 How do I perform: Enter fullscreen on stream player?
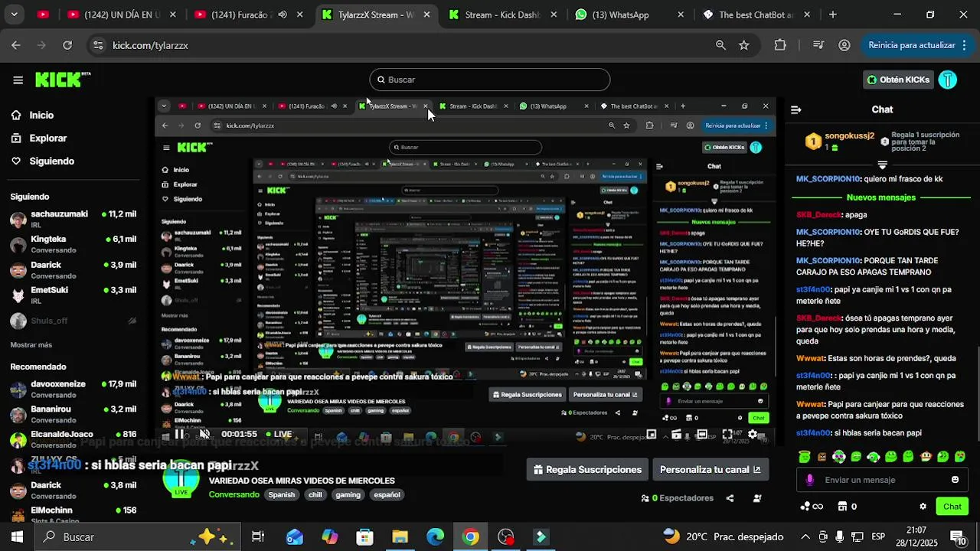click(727, 434)
